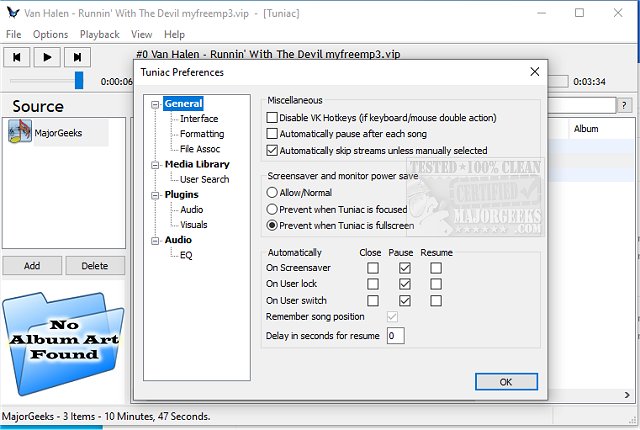Click the previous track button

coord(17,57)
